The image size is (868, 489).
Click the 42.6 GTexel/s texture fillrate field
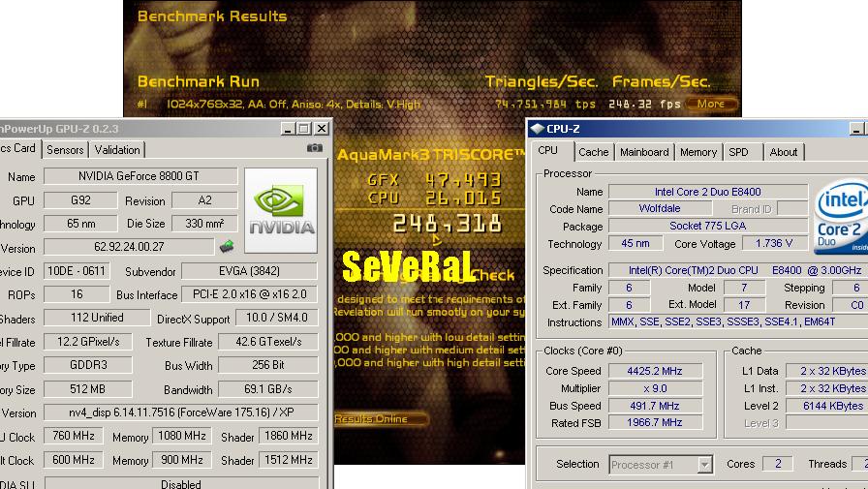click(x=268, y=342)
